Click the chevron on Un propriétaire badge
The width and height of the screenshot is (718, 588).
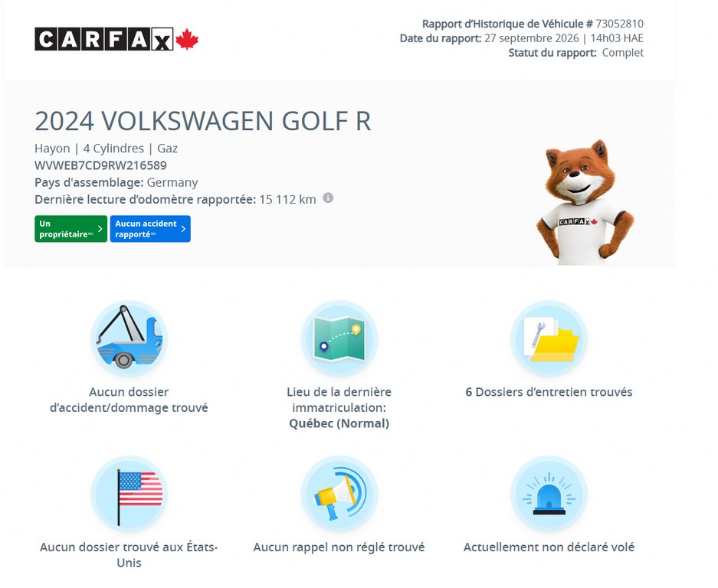(100, 229)
